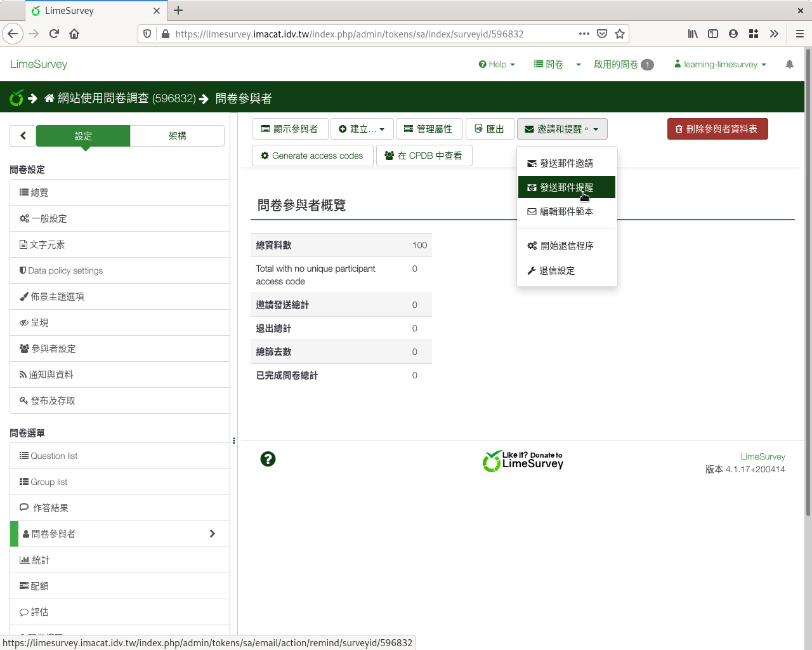Open 參與者設定 in sidebar
812x650 pixels.
click(x=120, y=348)
